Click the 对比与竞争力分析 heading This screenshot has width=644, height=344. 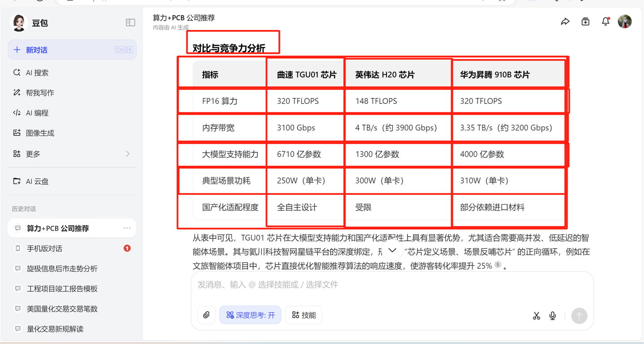tap(229, 48)
